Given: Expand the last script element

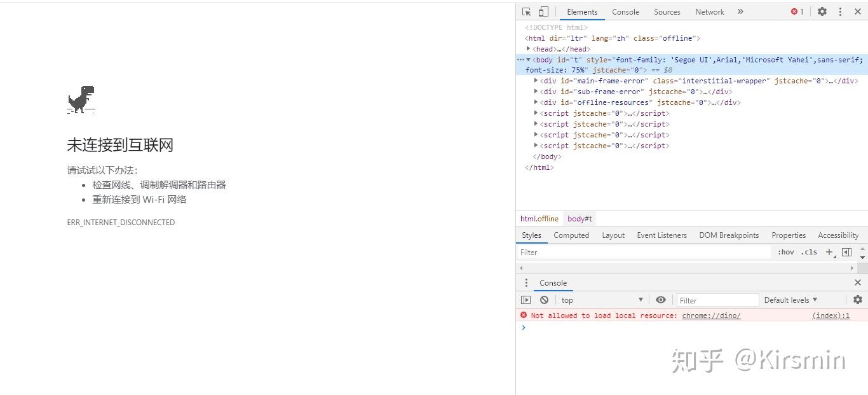Looking at the screenshot, I should click(536, 146).
